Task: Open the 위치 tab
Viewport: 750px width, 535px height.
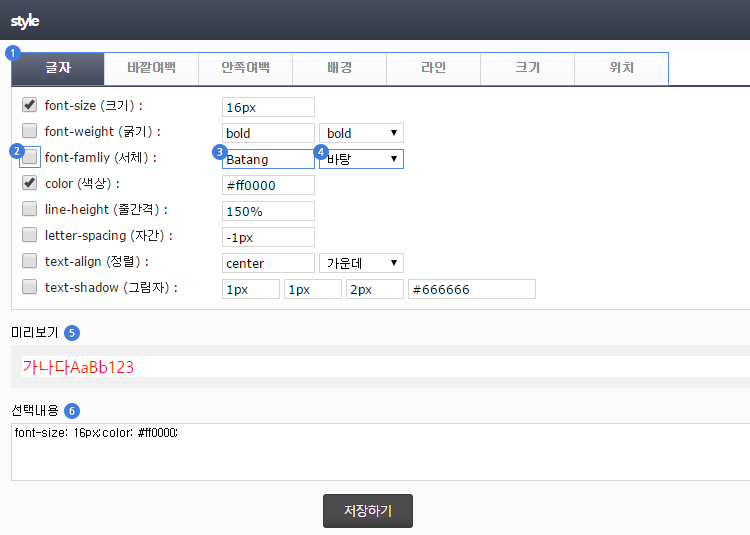Action: (621, 69)
